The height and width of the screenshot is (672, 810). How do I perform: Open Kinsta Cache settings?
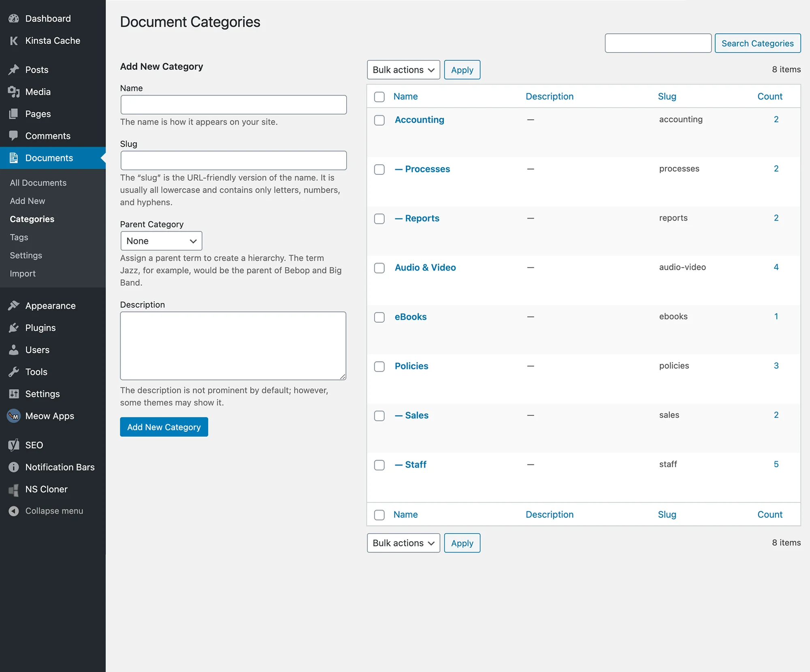tap(52, 40)
